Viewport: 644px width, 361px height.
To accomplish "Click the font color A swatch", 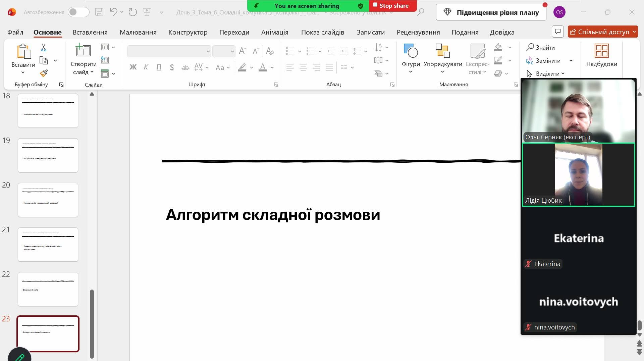I will coord(263,67).
